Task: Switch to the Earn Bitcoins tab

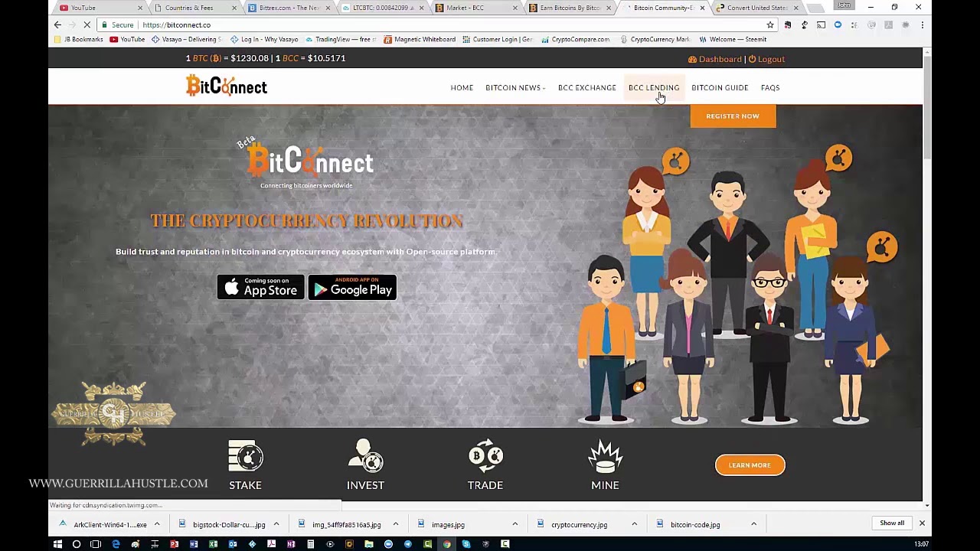Action: pos(571,8)
